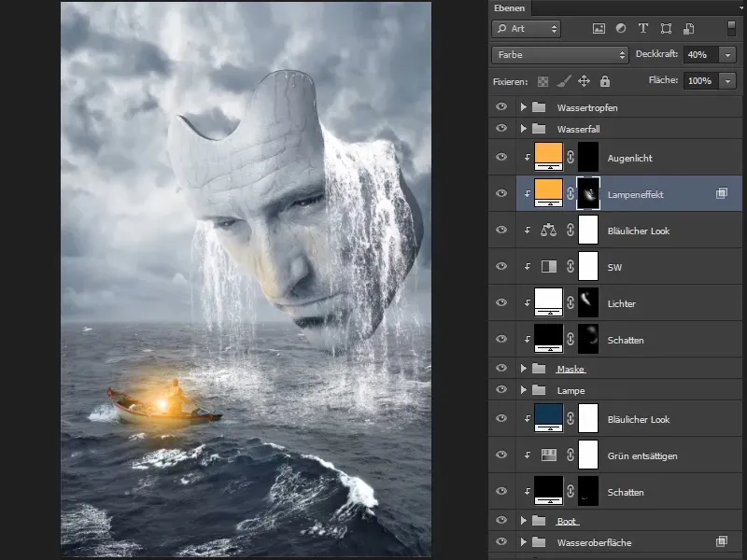The height and width of the screenshot is (560, 747).
Task: Click the Deckkraft 40% opacity field
Action: 701,55
